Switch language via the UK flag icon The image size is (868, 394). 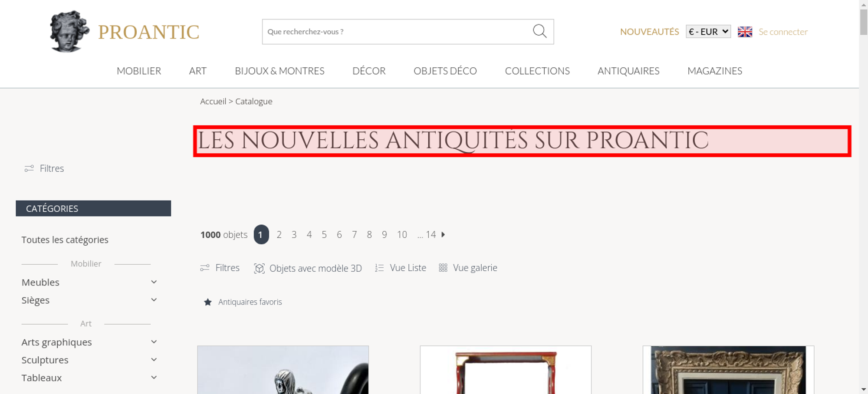tap(745, 32)
